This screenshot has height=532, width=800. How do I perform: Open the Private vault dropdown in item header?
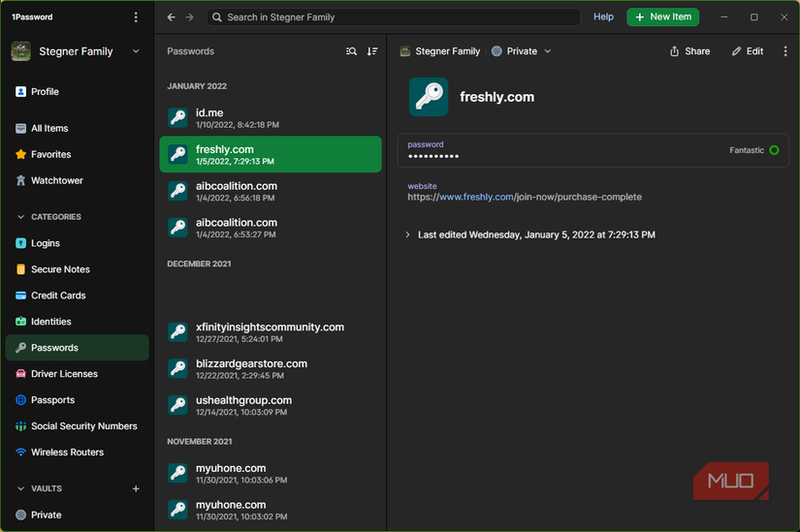pyautogui.click(x=522, y=51)
